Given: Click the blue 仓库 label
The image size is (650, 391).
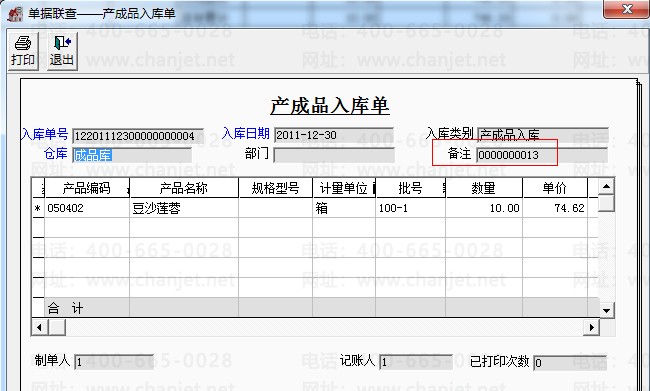Looking at the screenshot, I should click(56, 153).
